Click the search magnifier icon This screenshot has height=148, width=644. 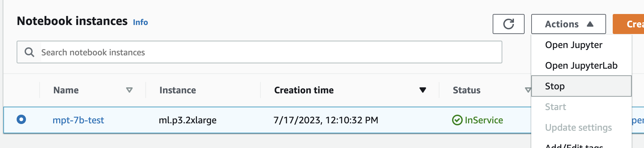point(29,52)
